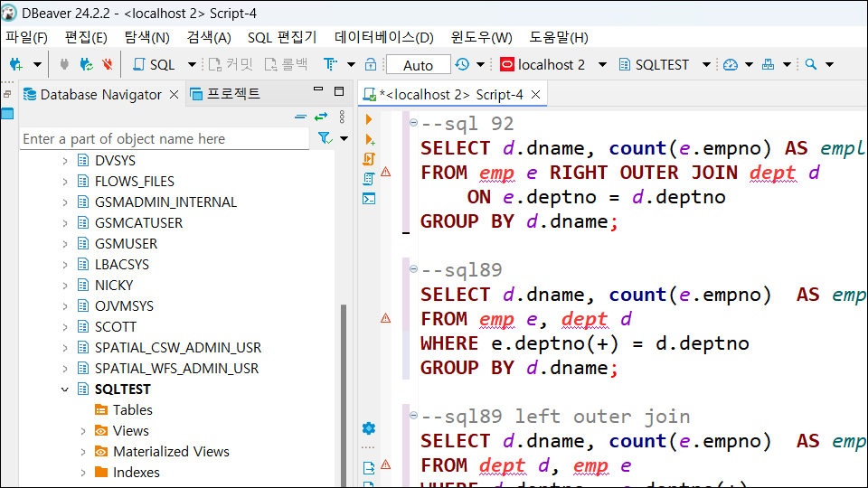Image resolution: width=868 pixels, height=488 pixels.
Task: Click the explain execution plan icon
Action: 369,179
